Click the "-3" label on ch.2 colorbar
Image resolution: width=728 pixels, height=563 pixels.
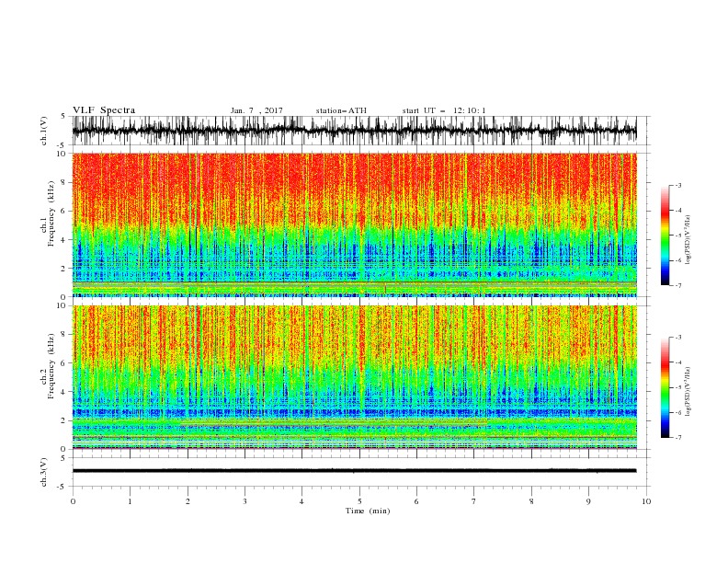point(678,338)
